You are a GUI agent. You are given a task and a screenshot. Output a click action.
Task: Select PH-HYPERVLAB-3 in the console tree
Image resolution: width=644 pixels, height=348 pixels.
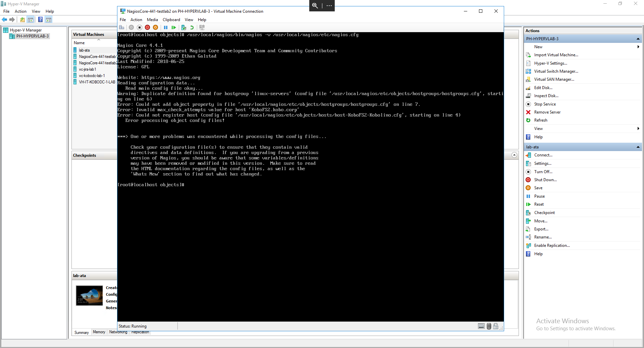[32, 36]
